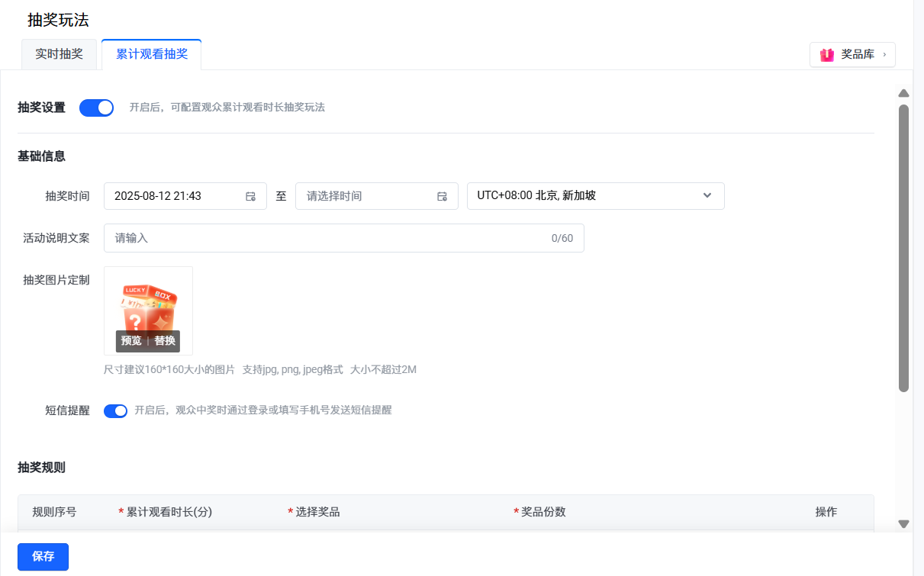Click the 操作 column header

click(x=826, y=512)
